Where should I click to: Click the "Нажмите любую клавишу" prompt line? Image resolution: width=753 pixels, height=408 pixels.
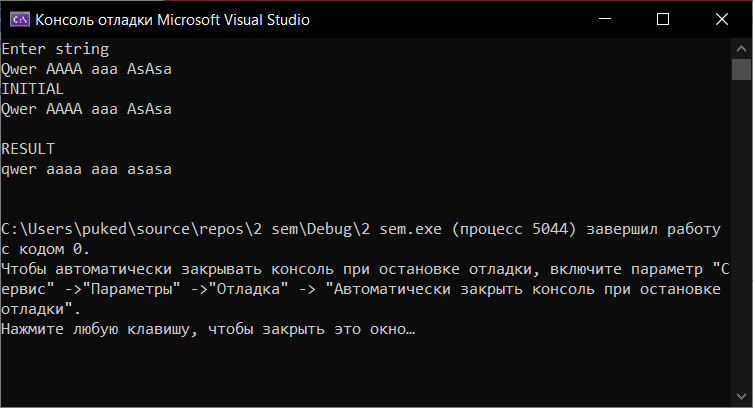208,329
